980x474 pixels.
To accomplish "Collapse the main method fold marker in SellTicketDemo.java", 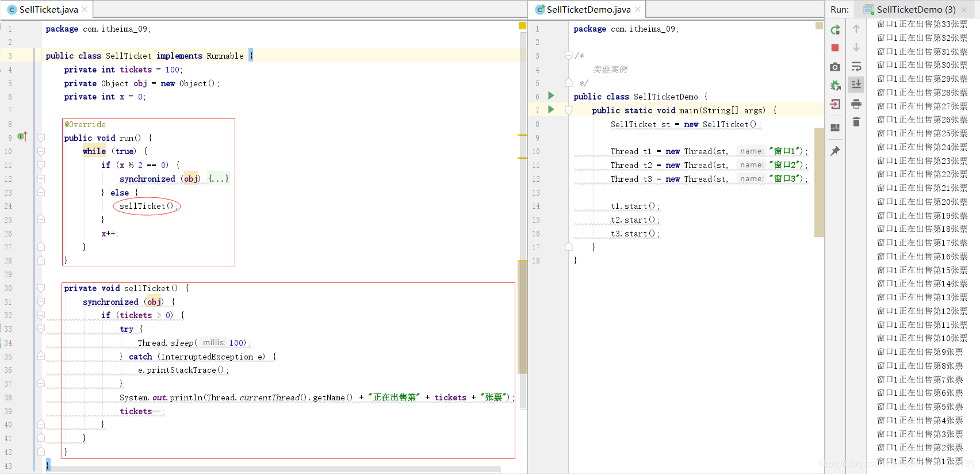I will (568, 110).
